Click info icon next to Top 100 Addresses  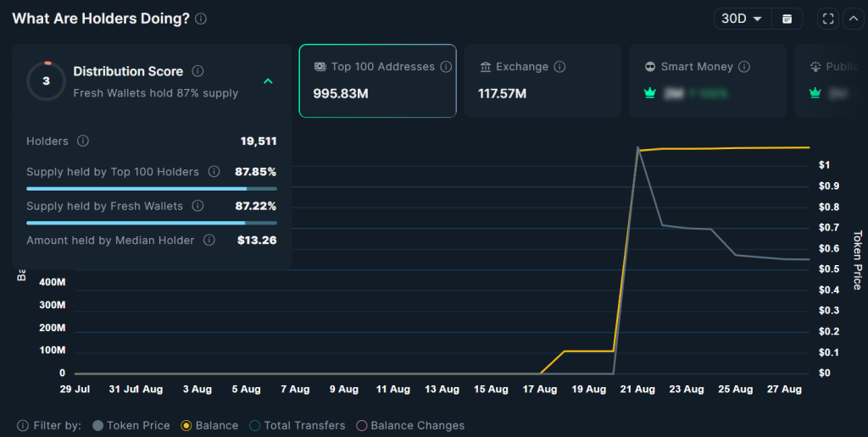click(x=447, y=67)
